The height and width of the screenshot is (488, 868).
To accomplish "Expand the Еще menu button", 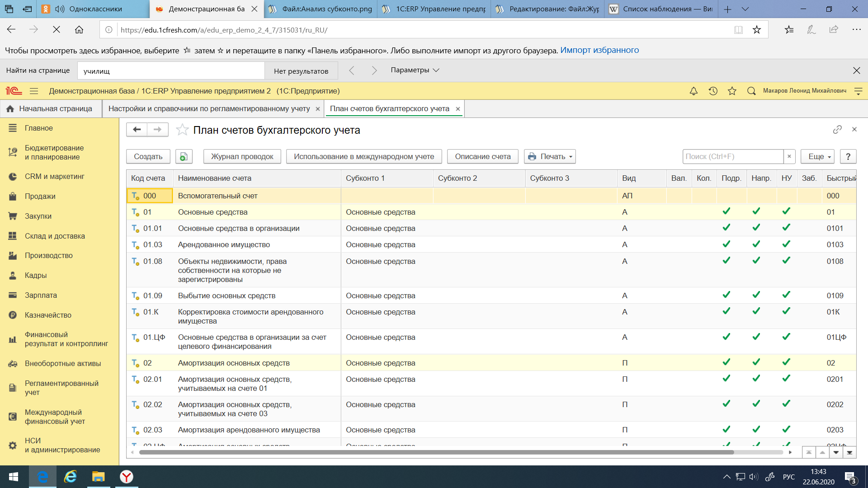I will (817, 156).
